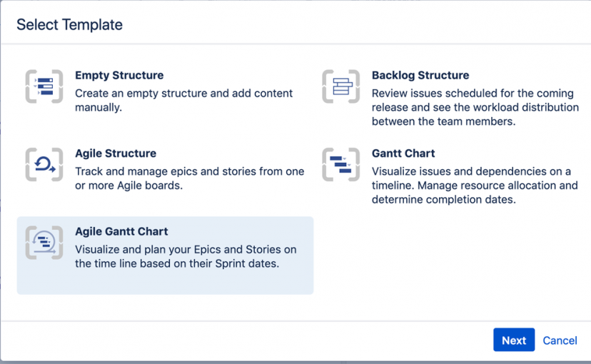Select the "Agile Structure" heading text

coord(116,153)
